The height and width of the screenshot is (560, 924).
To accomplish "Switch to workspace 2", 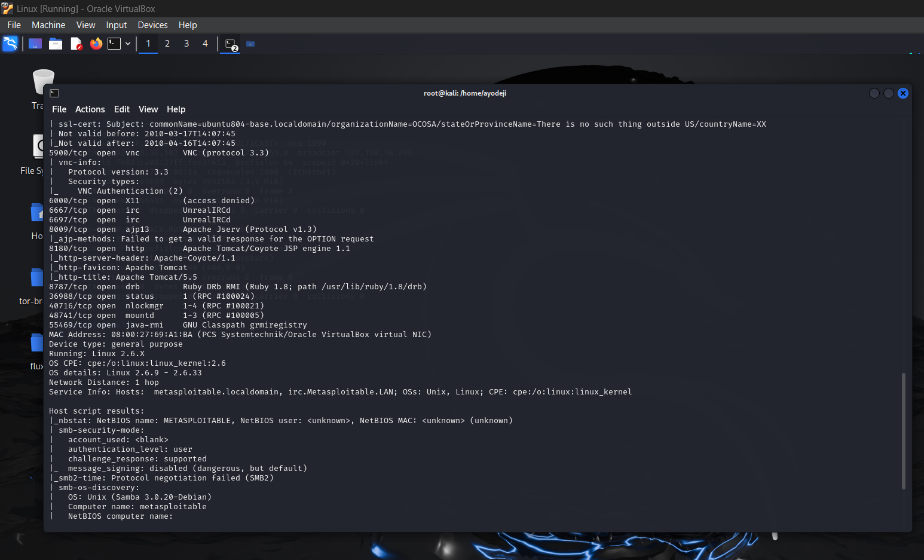I will 167,44.
